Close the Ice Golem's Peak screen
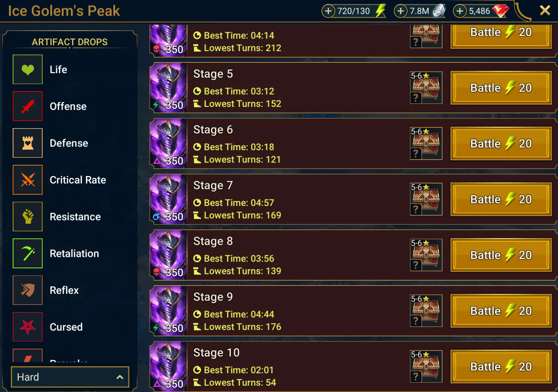The height and width of the screenshot is (392, 558). (x=545, y=10)
